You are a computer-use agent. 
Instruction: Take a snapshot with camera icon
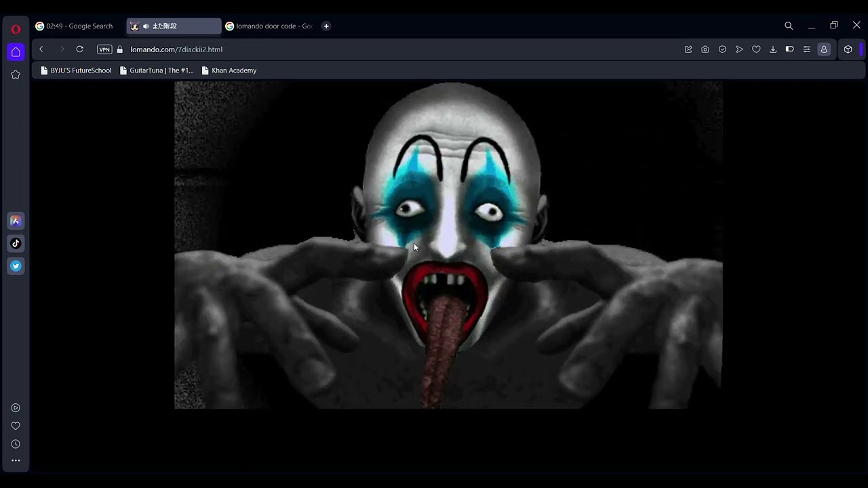[705, 49]
